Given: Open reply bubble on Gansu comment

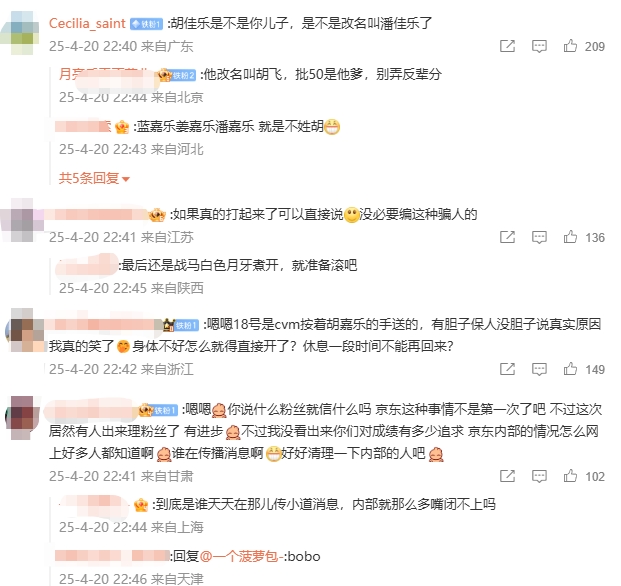Looking at the screenshot, I should click(x=539, y=476).
